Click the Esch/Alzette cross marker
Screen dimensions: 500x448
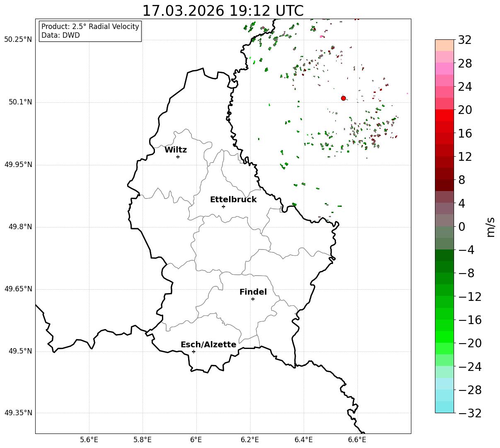193,351
